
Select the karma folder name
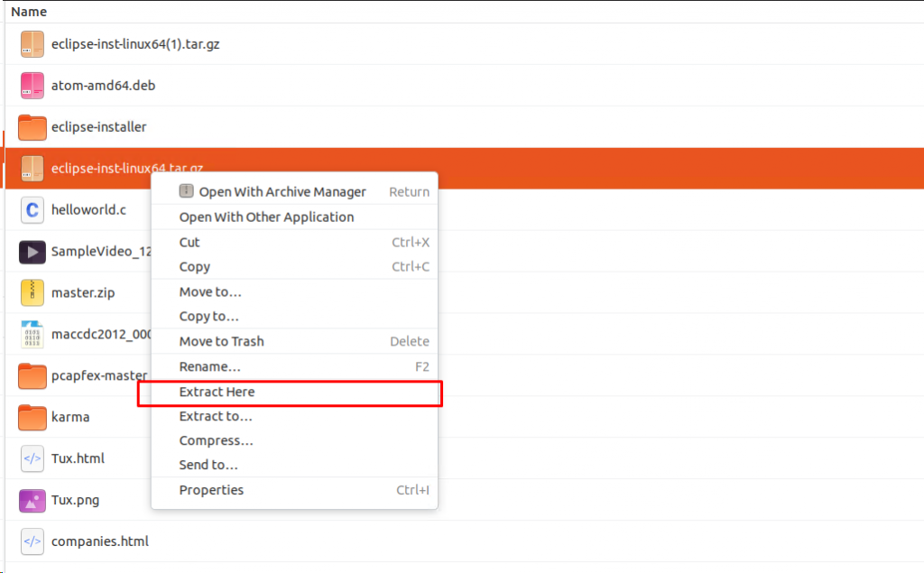70,418
